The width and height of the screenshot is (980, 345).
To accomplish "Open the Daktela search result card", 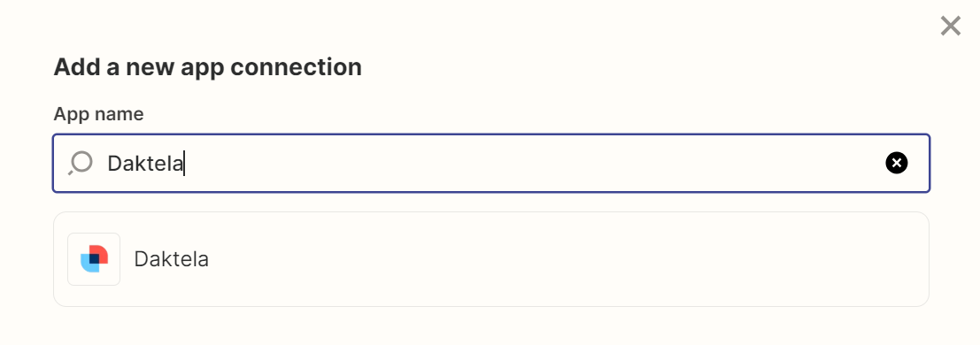I will coord(491,258).
